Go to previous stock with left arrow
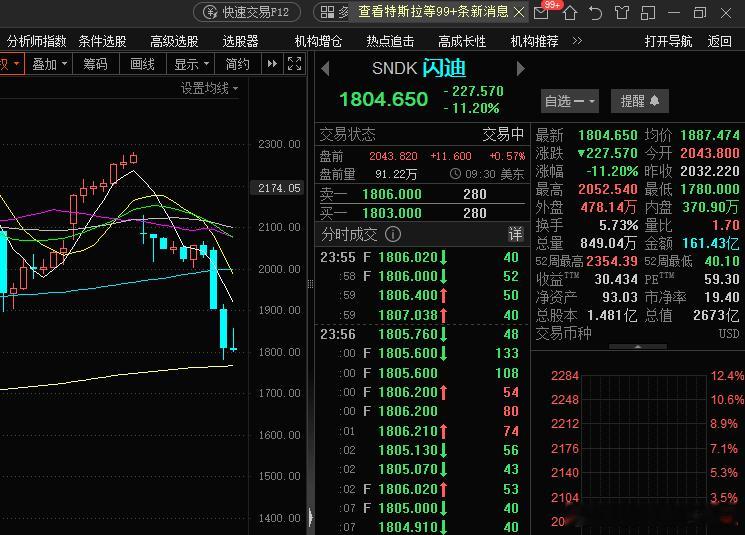Image resolution: width=745 pixels, height=535 pixels. click(x=325, y=69)
